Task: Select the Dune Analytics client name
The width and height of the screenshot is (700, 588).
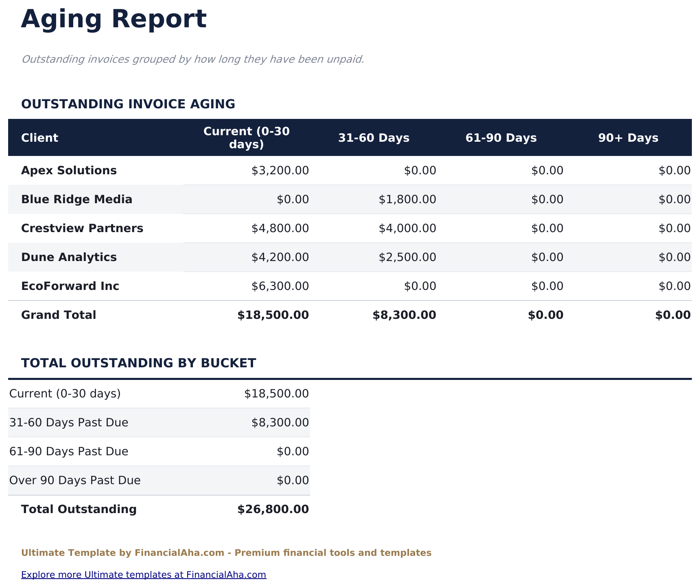Action: tap(69, 257)
